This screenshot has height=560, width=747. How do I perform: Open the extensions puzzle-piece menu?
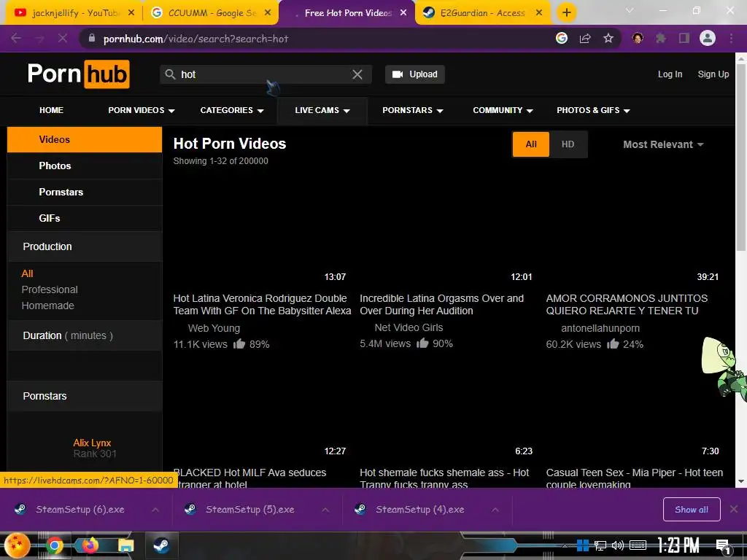[661, 38]
